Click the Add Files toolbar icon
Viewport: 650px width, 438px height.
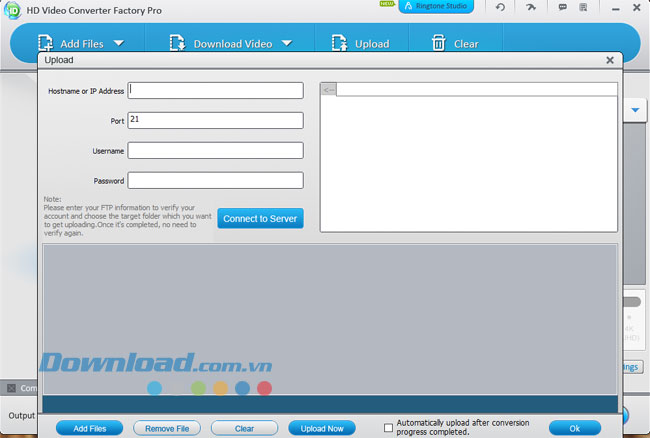[46, 43]
